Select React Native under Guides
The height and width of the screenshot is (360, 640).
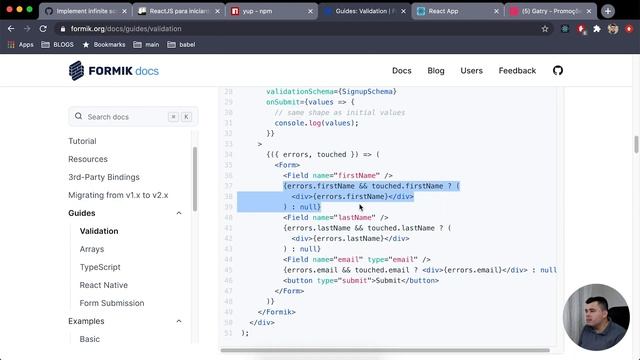pyautogui.click(x=103, y=285)
